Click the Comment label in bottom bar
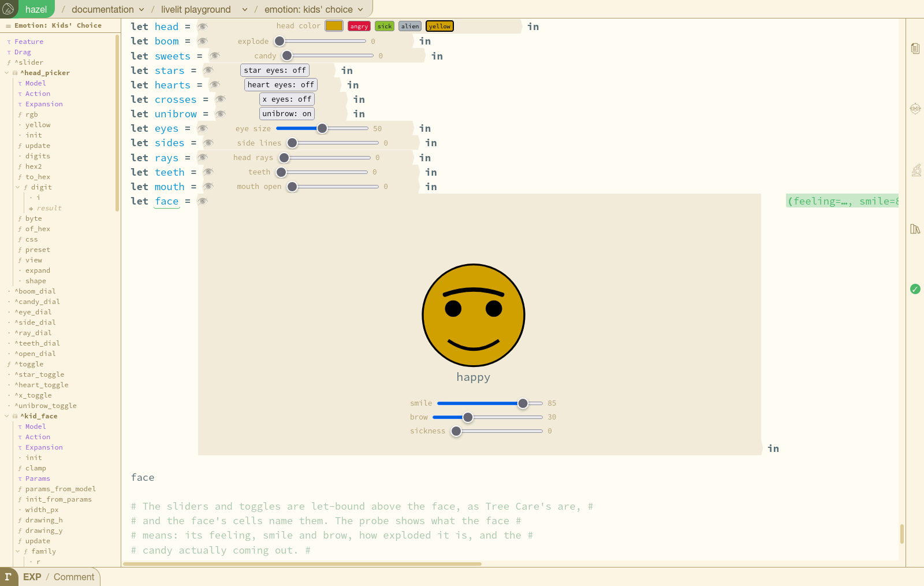This screenshot has height=586, width=924. pyautogui.click(x=74, y=577)
